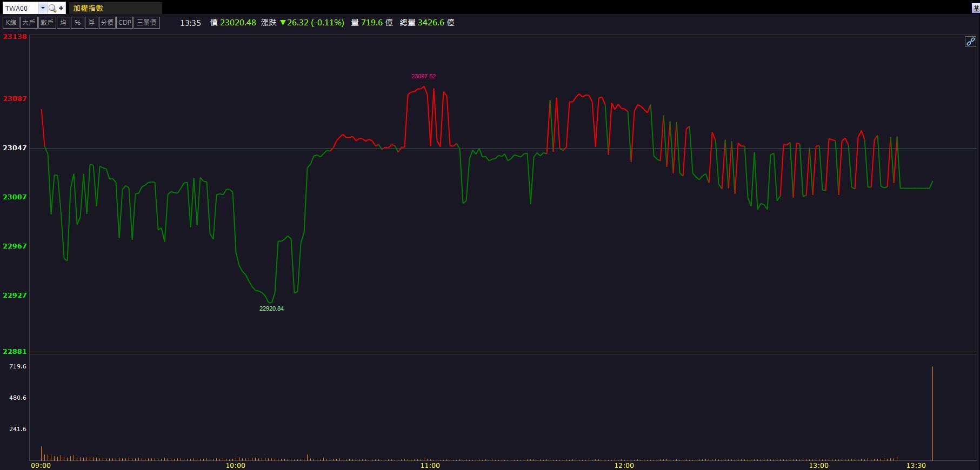Click the 719.6 volume axis label
The width and height of the screenshot is (980, 470).
click(18, 366)
